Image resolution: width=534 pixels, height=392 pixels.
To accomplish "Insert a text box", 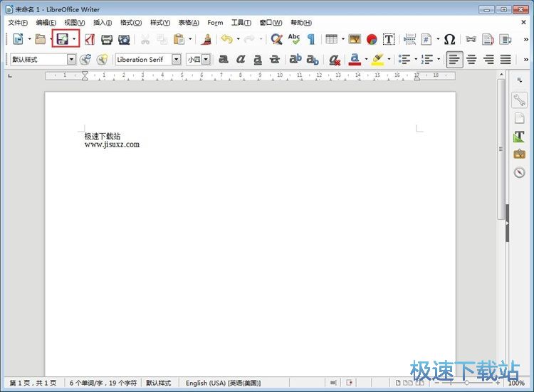I will (x=389, y=39).
